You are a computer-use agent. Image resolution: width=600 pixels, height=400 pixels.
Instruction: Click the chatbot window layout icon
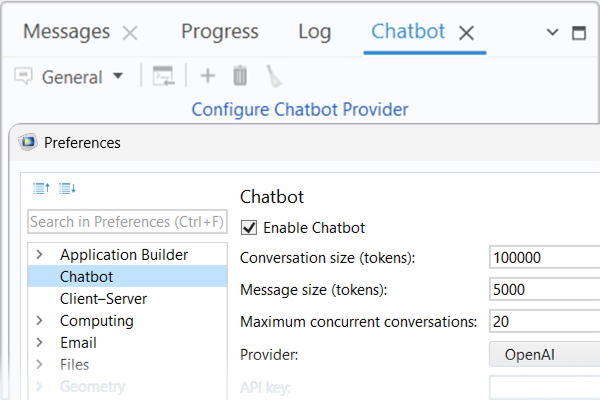(163, 76)
